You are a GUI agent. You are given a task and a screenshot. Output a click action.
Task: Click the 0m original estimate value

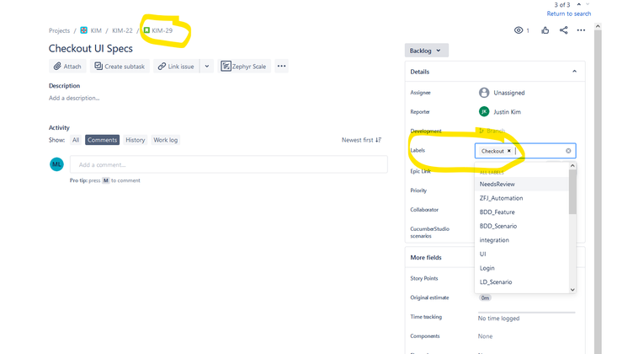coord(485,298)
